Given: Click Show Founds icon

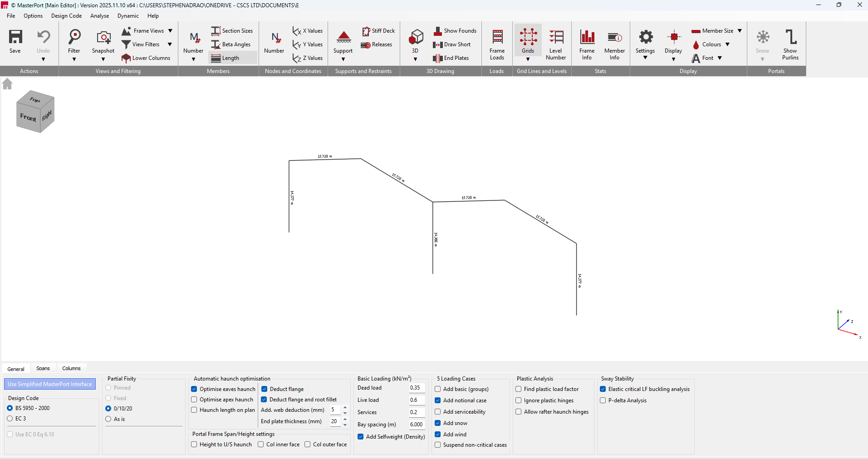Looking at the screenshot, I should tap(438, 31).
